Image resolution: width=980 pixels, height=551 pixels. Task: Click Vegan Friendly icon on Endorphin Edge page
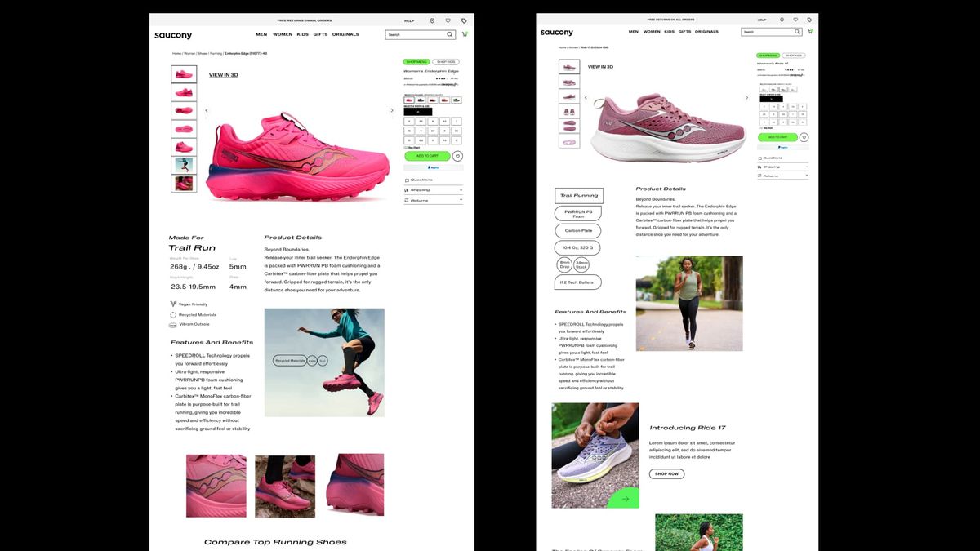tap(174, 304)
